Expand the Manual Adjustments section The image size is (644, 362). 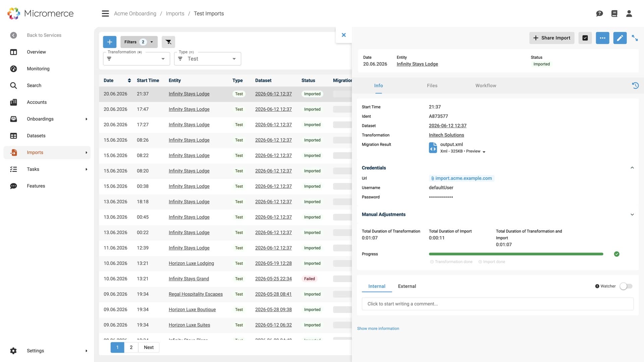tap(632, 215)
